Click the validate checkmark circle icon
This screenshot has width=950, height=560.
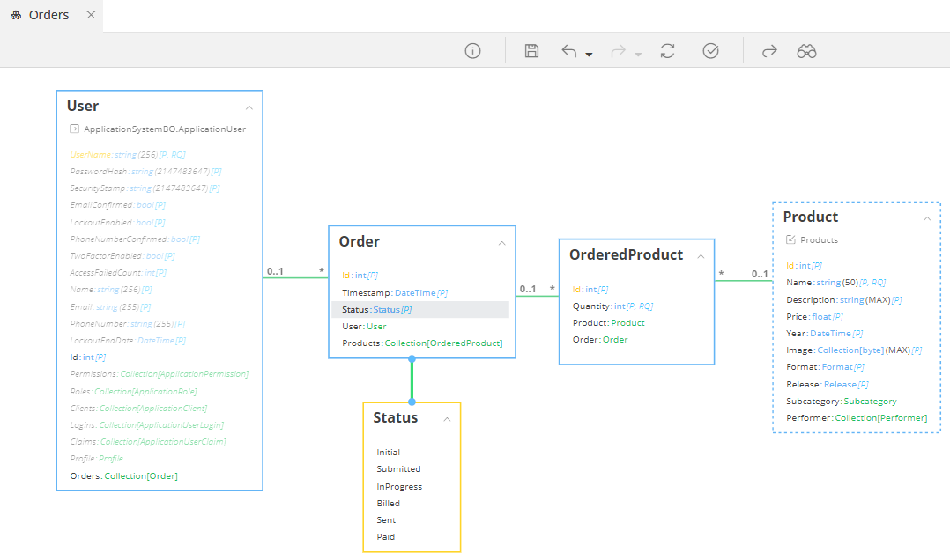710,51
